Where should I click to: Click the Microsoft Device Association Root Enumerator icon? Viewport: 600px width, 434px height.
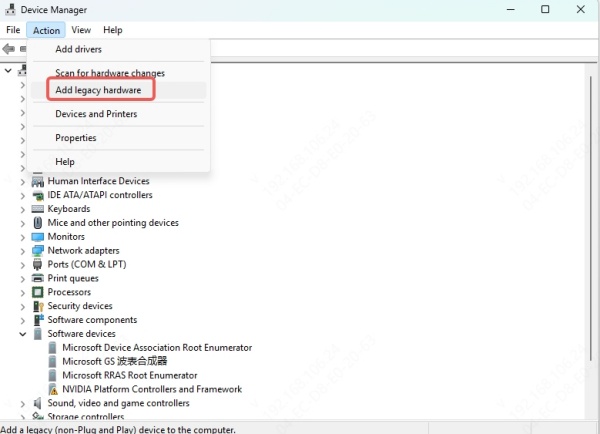(x=52, y=348)
